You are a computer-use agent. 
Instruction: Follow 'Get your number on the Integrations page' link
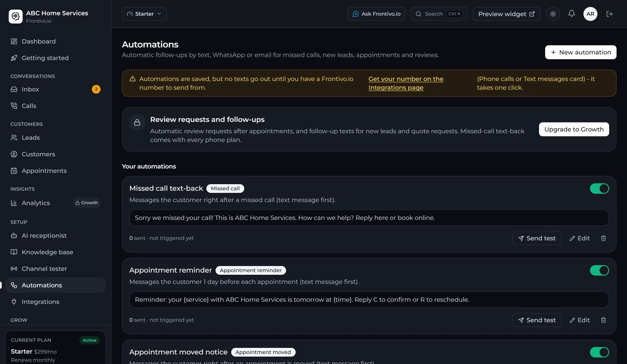coord(406,83)
